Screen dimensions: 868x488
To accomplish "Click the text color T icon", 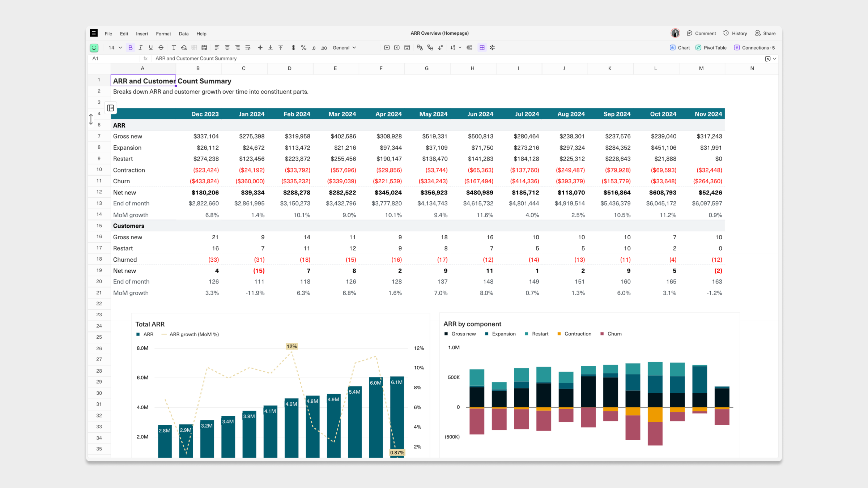I will 174,48.
